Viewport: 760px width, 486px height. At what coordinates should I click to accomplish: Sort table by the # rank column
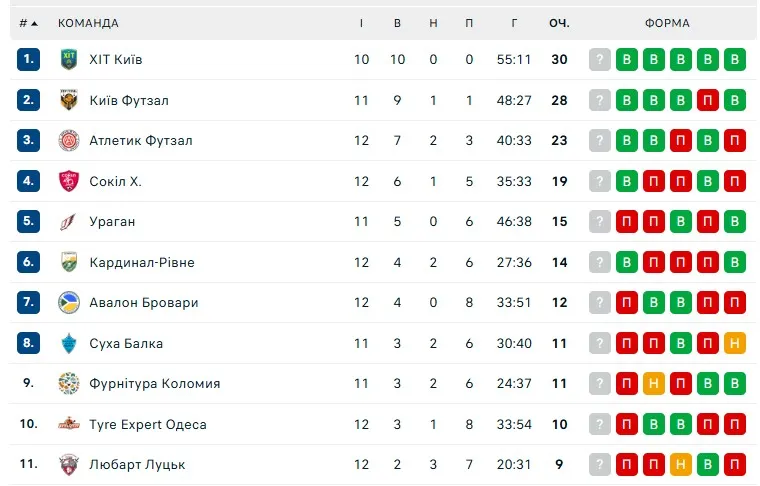(28, 23)
